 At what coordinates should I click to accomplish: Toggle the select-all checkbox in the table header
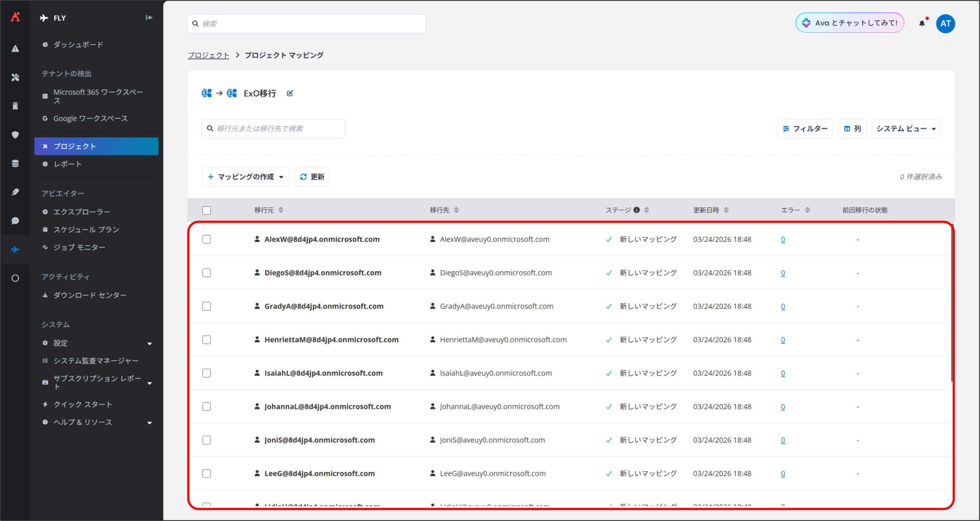point(207,210)
